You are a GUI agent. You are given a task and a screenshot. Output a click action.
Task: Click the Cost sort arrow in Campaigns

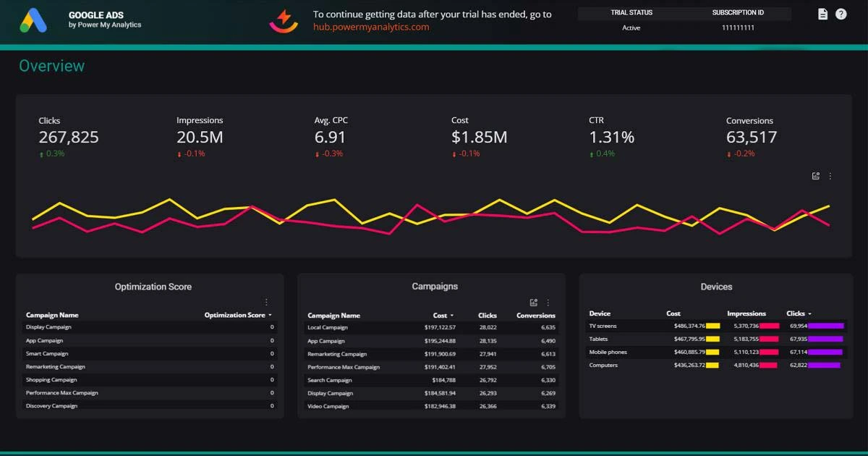coord(452,316)
